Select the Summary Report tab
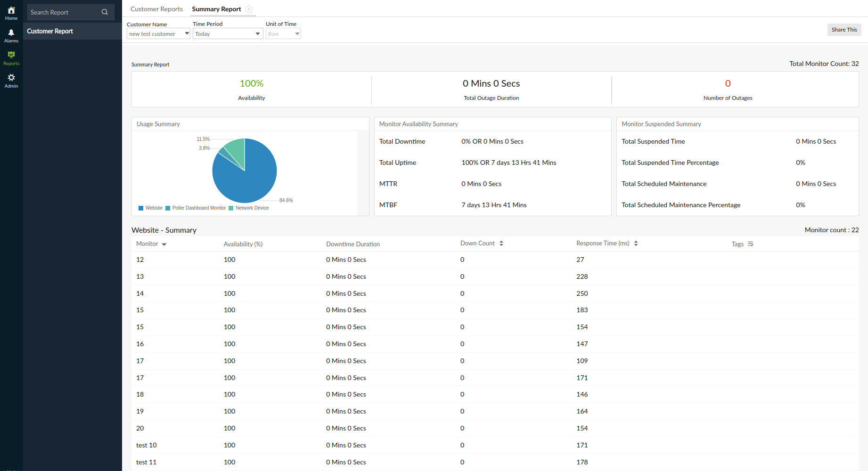868x471 pixels. click(x=216, y=8)
